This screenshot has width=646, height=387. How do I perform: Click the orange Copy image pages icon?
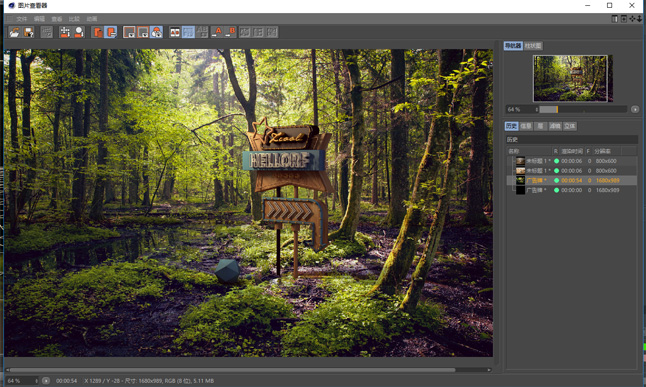[98, 32]
